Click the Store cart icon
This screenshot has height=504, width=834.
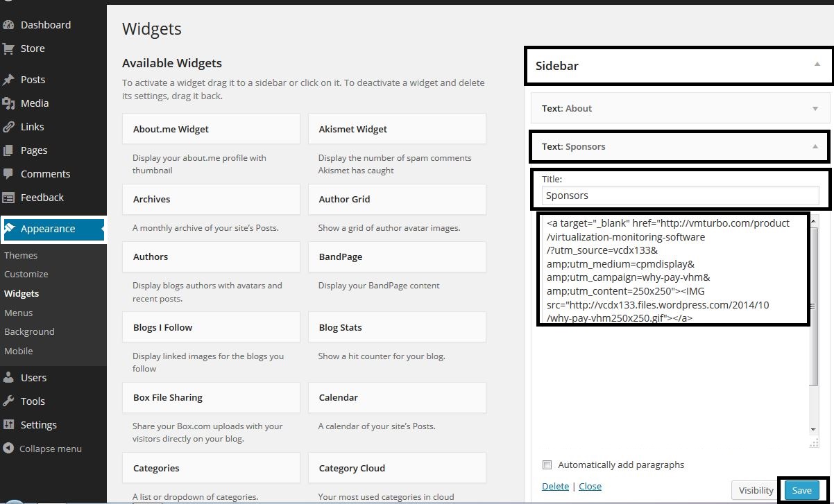8,49
